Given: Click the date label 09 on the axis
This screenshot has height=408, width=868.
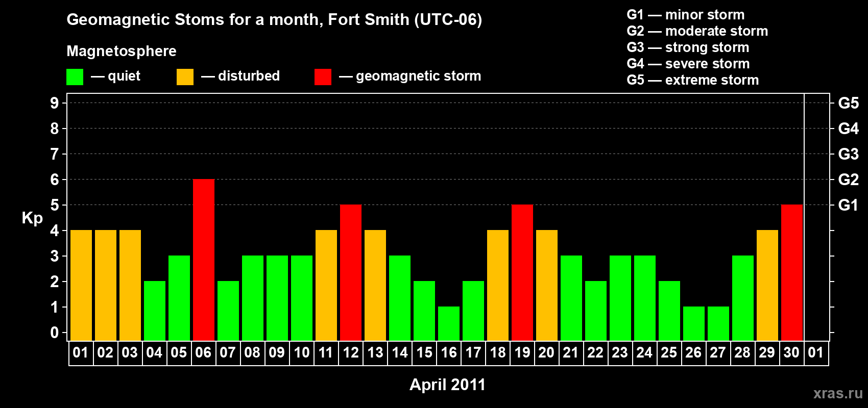Looking at the screenshot, I should pos(277,353).
